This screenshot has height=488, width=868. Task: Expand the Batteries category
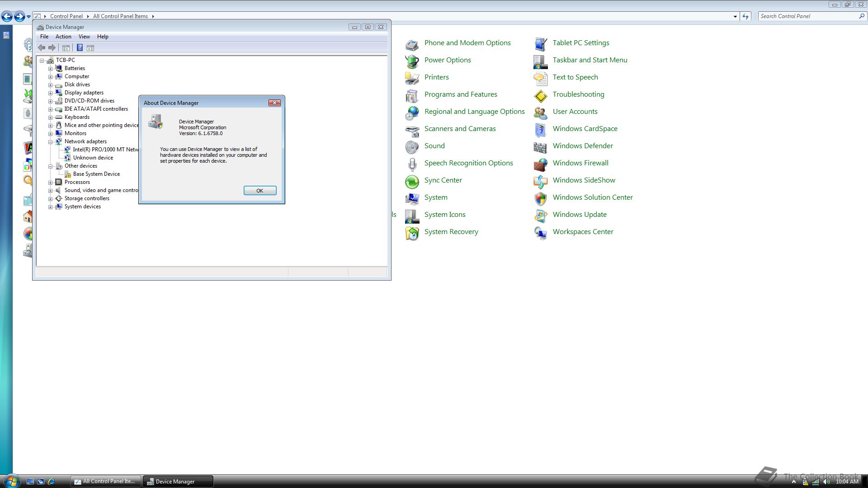point(51,69)
